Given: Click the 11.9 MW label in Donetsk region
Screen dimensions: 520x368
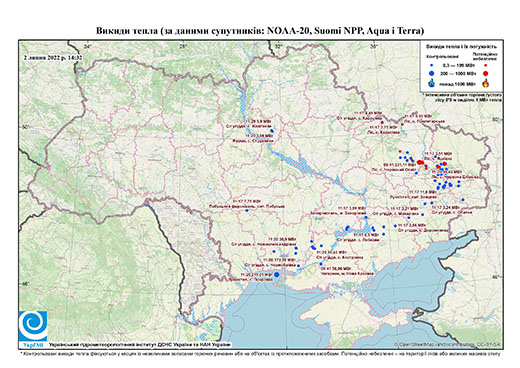Looking at the screenshot, I should 423,192.
